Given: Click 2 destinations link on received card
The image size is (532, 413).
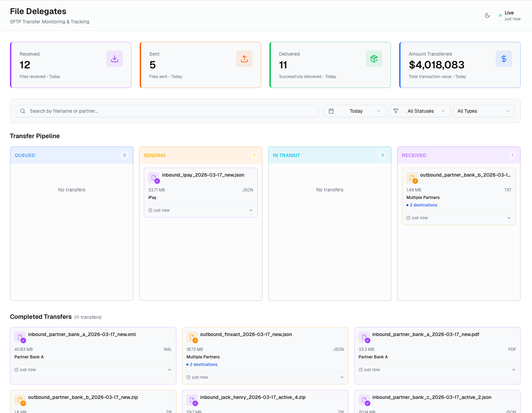Looking at the screenshot, I should [424, 205].
